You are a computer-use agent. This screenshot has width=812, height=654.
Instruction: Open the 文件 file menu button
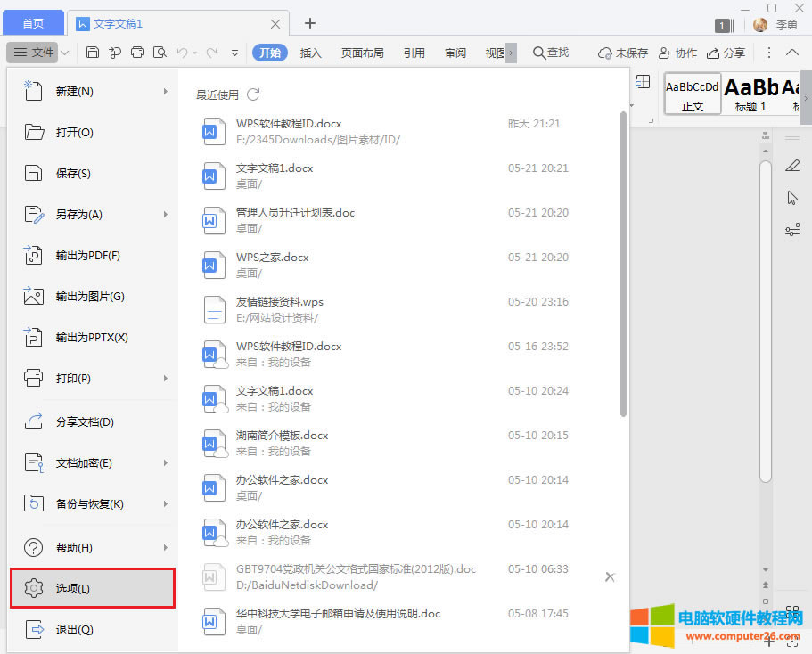(34, 53)
